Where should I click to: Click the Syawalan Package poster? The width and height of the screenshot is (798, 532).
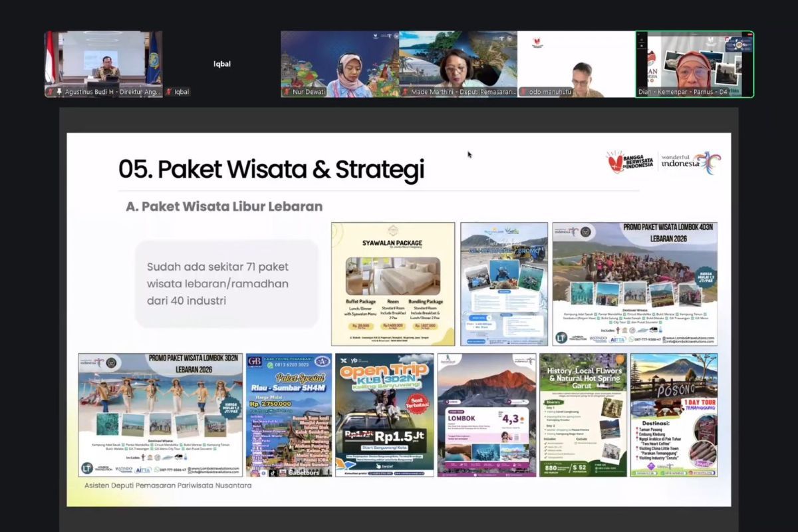pos(392,284)
